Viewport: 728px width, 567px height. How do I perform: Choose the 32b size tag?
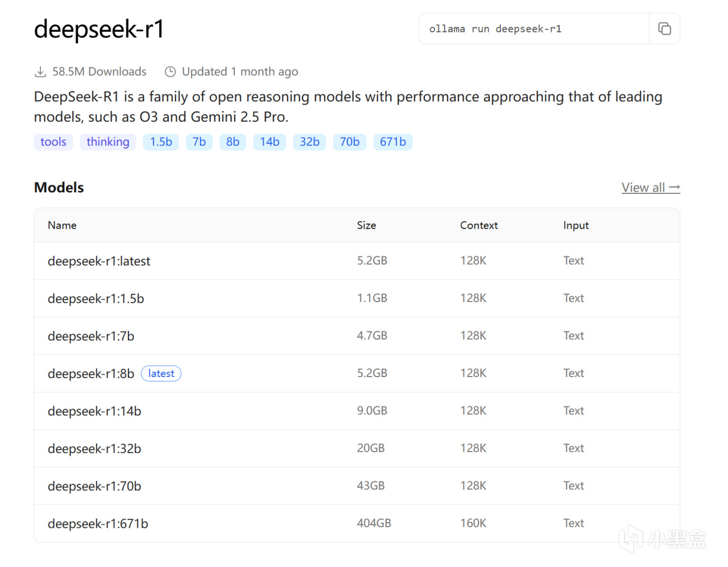(309, 142)
